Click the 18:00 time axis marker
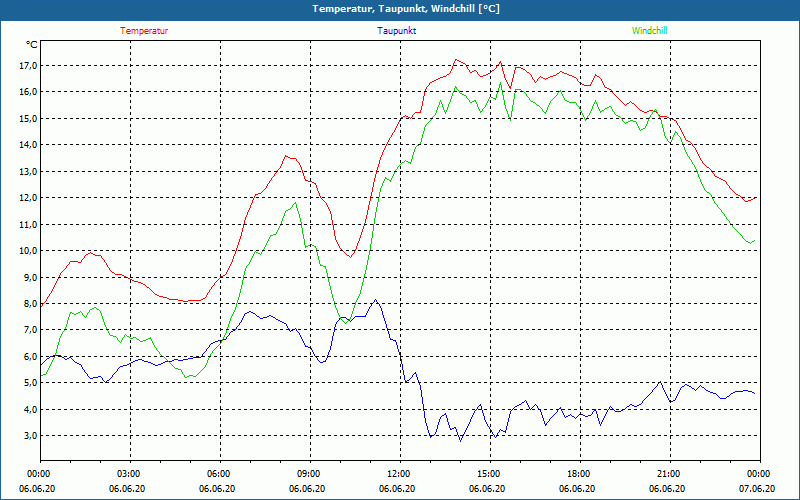Viewport: 800px width, 500px height. (x=579, y=474)
